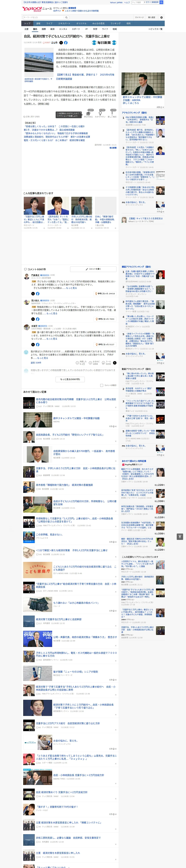186x868 pixels.
Task: Click the わかりやすい lightbulb reaction
Action: tap(100, 113)
